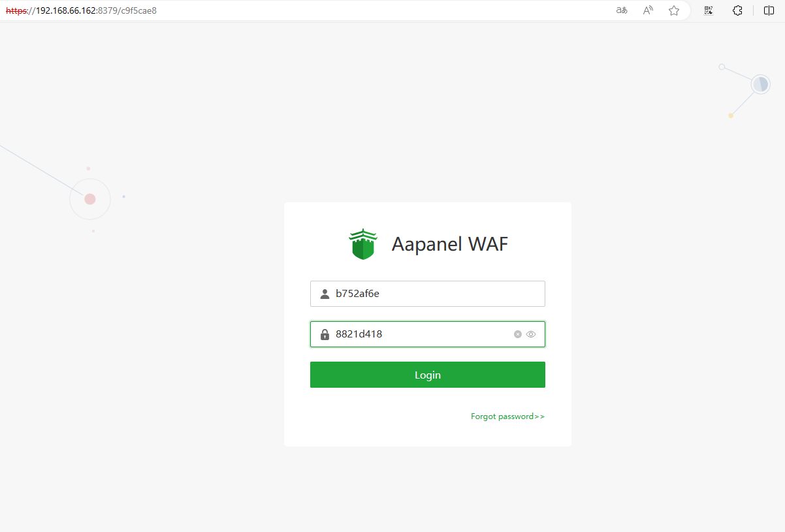This screenshot has width=785, height=532.
Task: Click the green Aapanel WAF castle logo
Action: (362, 244)
